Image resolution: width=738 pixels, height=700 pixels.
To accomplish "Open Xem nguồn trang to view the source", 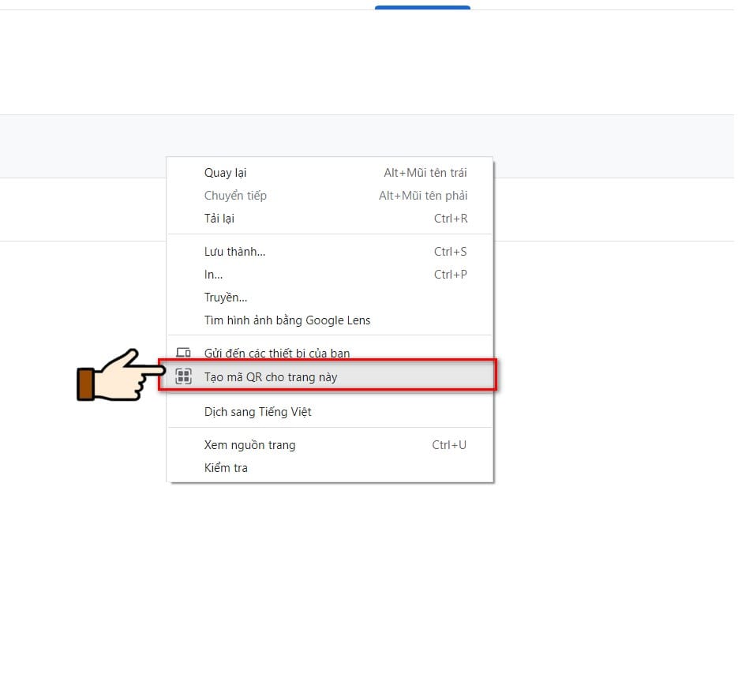I will point(329,445).
